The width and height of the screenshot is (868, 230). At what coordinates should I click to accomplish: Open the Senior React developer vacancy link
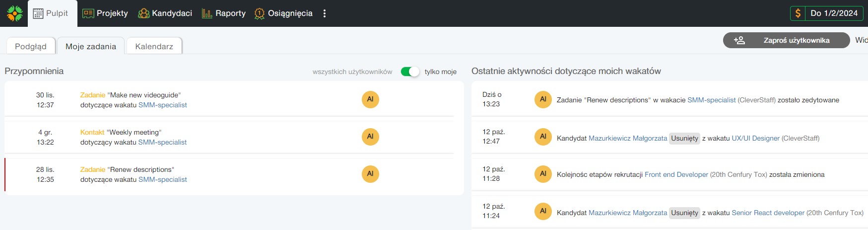pyautogui.click(x=768, y=213)
